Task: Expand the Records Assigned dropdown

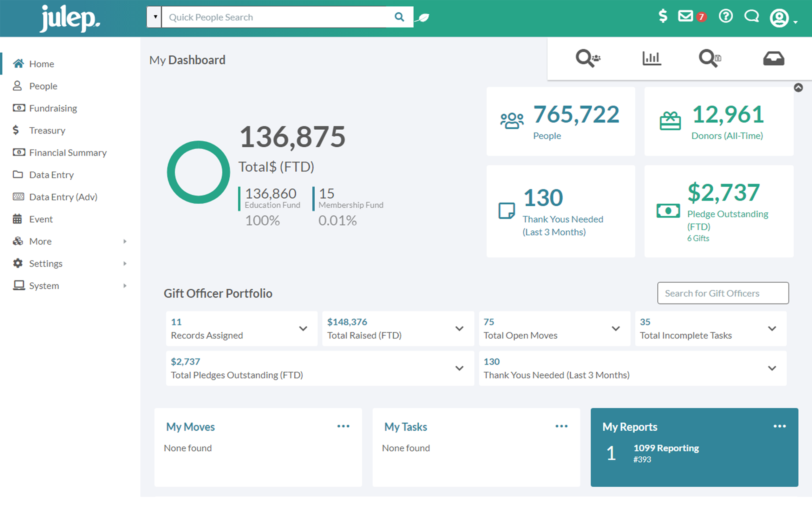Action: 303,329
